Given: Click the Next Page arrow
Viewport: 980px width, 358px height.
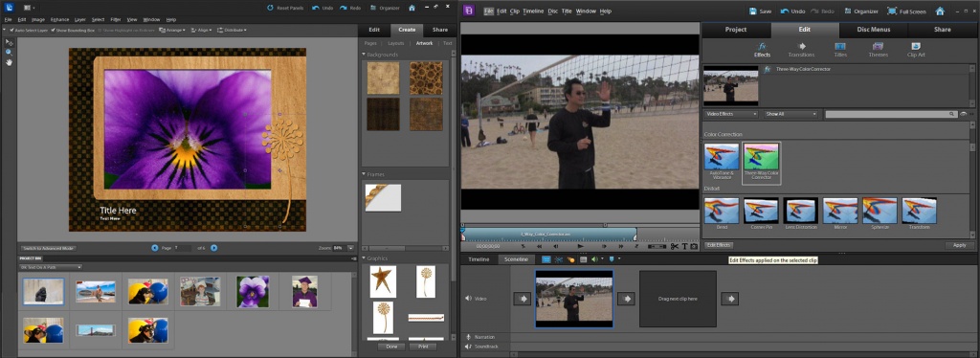Looking at the screenshot, I should coord(213,248).
